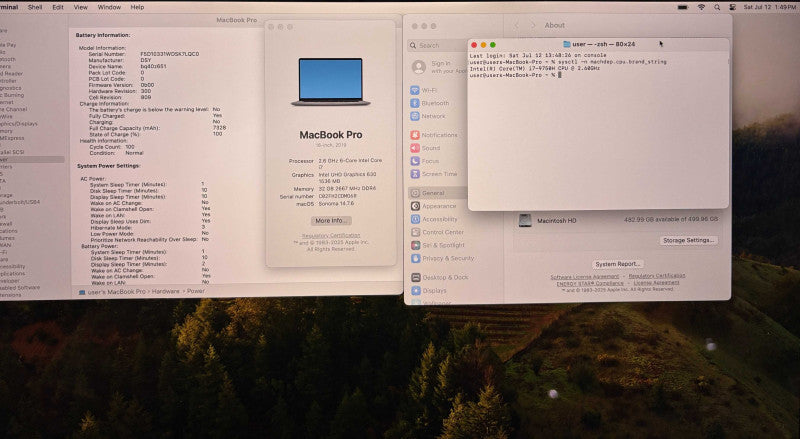Image resolution: width=800 pixels, height=439 pixels.
Task: Open Siri & Spotlight settings
Action: pos(438,245)
